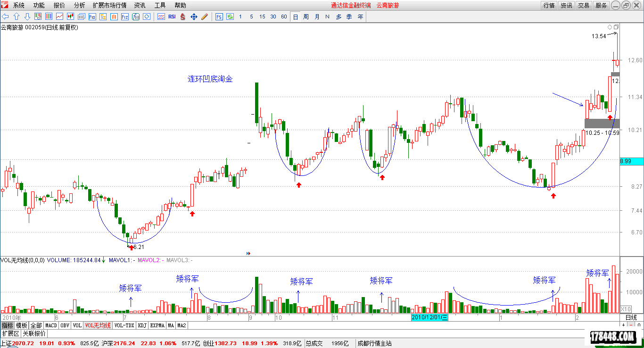
Task: Click the orange hierarchy tree toolbar icon
Action: [103, 17]
